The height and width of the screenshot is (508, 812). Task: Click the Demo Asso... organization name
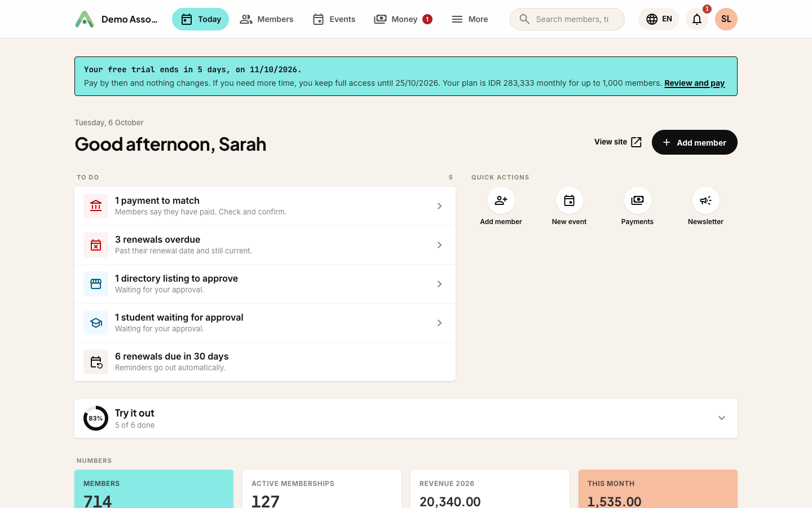point(129,19)
